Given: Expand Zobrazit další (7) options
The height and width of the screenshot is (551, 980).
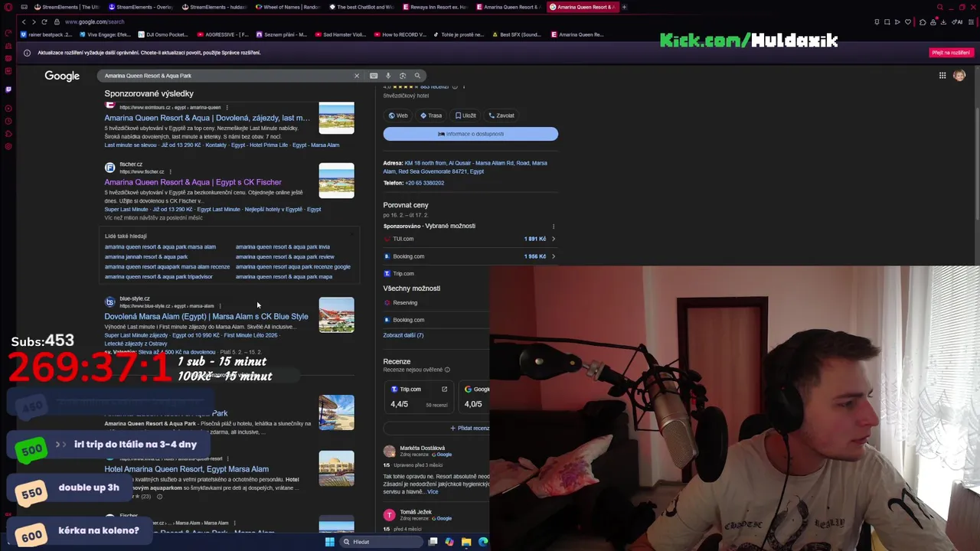Looking at the screenshot, I should point(403,335).
